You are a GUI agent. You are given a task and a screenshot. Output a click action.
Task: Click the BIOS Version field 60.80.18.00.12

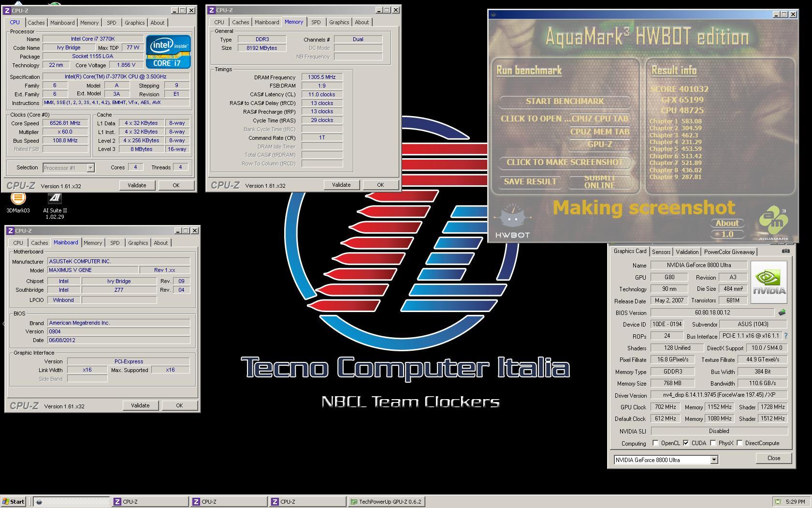pos(712,313)
